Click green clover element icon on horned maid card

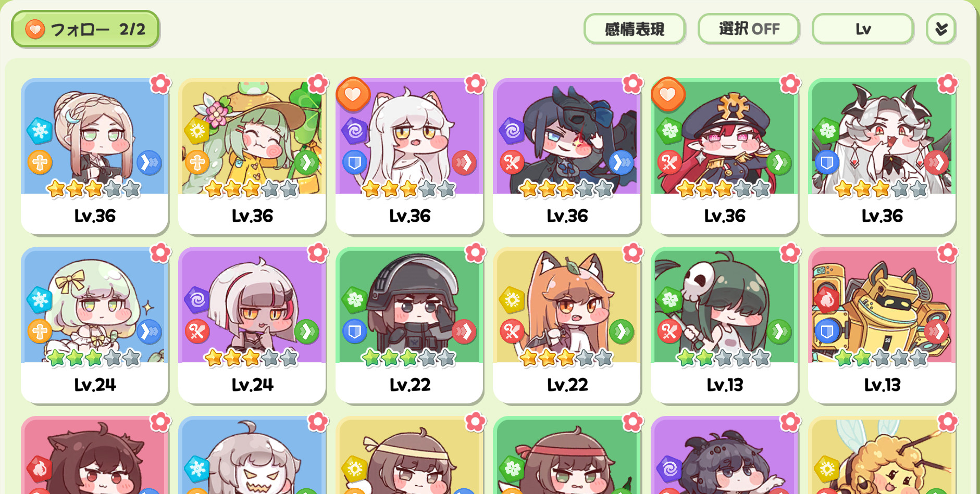[827, 131]
